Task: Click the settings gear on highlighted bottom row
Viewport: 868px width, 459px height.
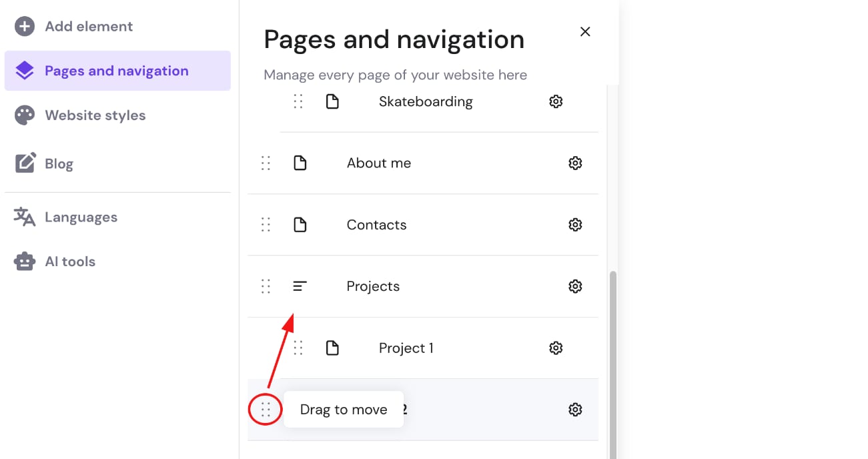Action: [575, 410]
